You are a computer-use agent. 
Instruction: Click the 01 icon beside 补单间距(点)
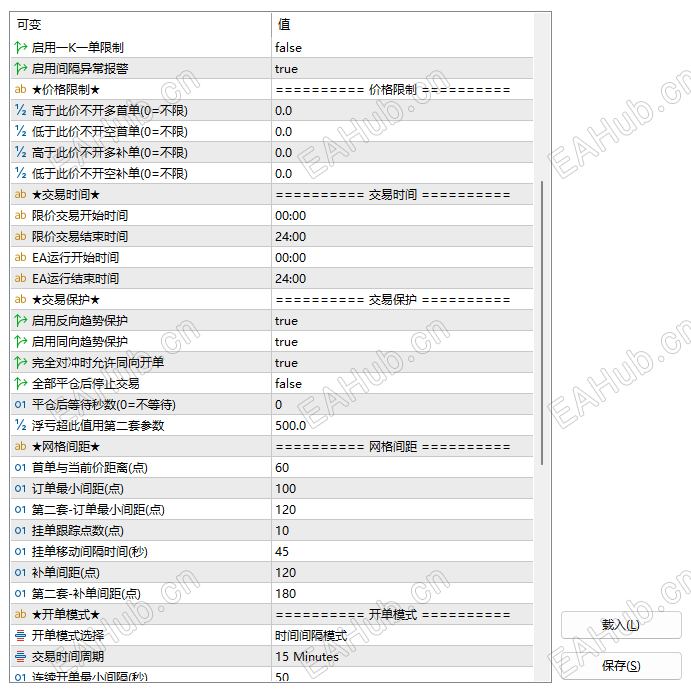pyautogui.click(x=20, y=572)
